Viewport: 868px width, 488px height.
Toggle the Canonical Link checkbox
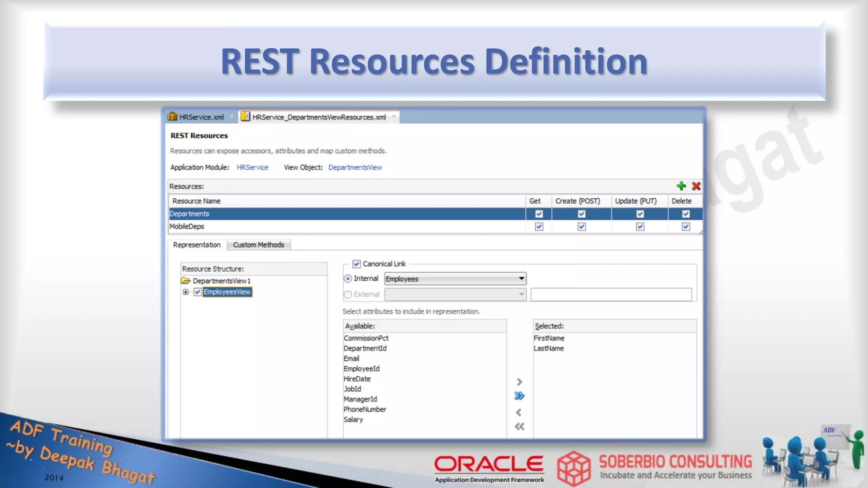pos(356,264)
